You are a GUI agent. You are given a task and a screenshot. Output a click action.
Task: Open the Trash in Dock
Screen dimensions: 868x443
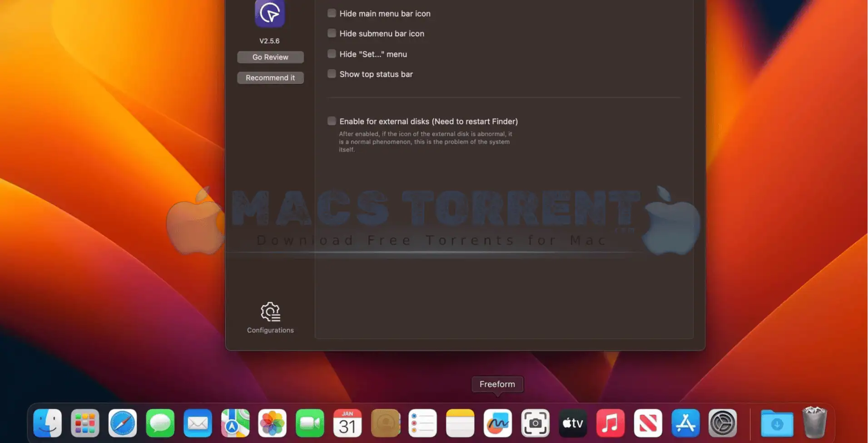tap(815, 422)
